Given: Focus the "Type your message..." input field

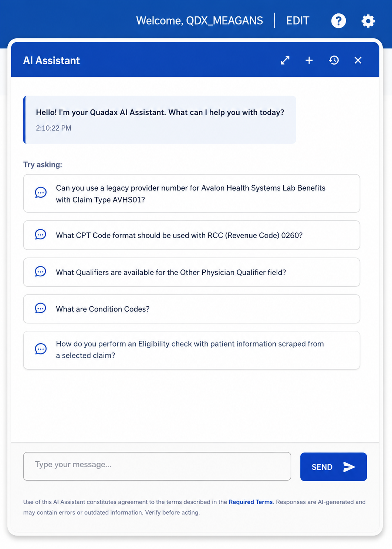Looking at the screenshot, I should point(157,467).
